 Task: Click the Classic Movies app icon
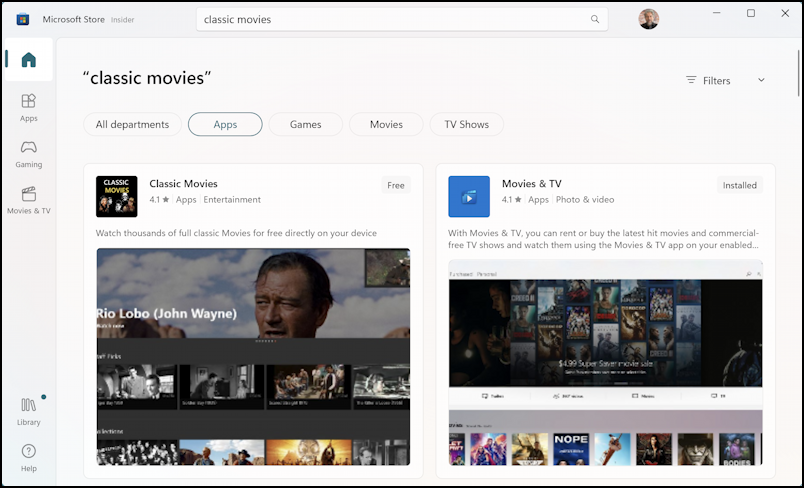click(116, 196)
